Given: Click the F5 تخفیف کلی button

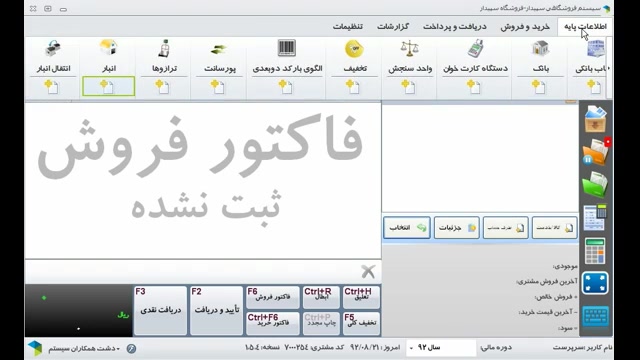Looking at the screenshot, I should click(361, 323).
